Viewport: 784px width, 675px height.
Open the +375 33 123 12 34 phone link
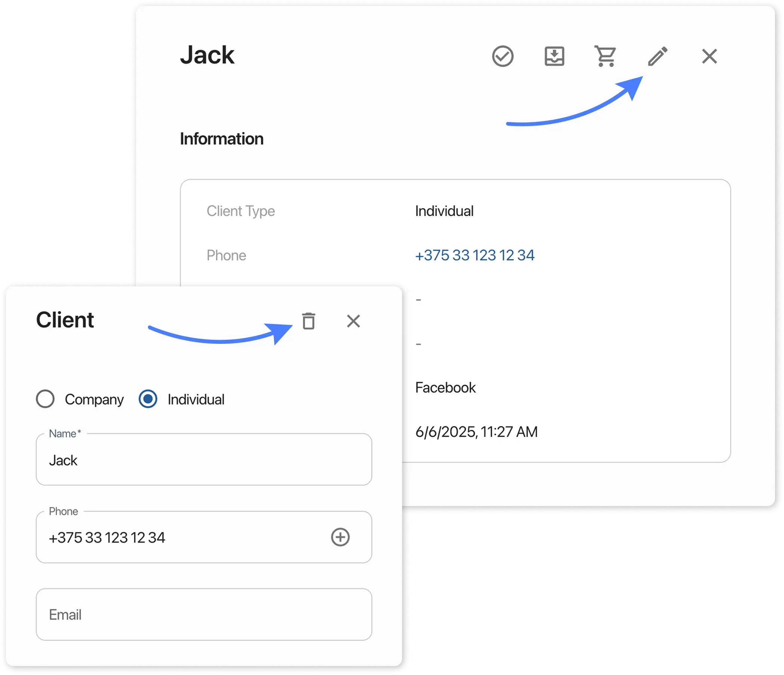(x=475, y=255)
